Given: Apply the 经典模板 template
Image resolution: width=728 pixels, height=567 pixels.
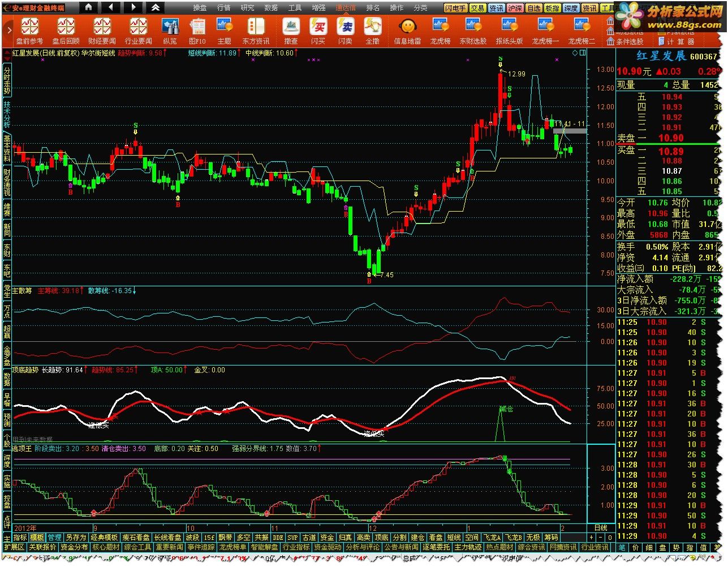Looking at the screenshot, I should pyautogui.click(x=104, y=537).
